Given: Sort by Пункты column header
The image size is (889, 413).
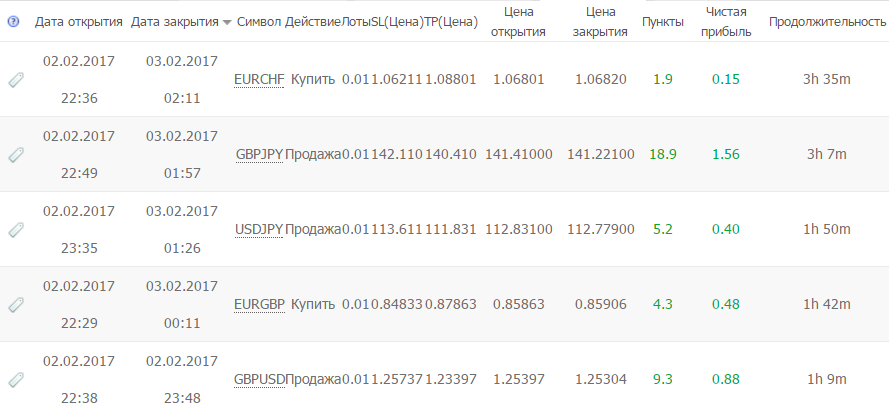Looking at the screenshot, I should coord(663,22).
